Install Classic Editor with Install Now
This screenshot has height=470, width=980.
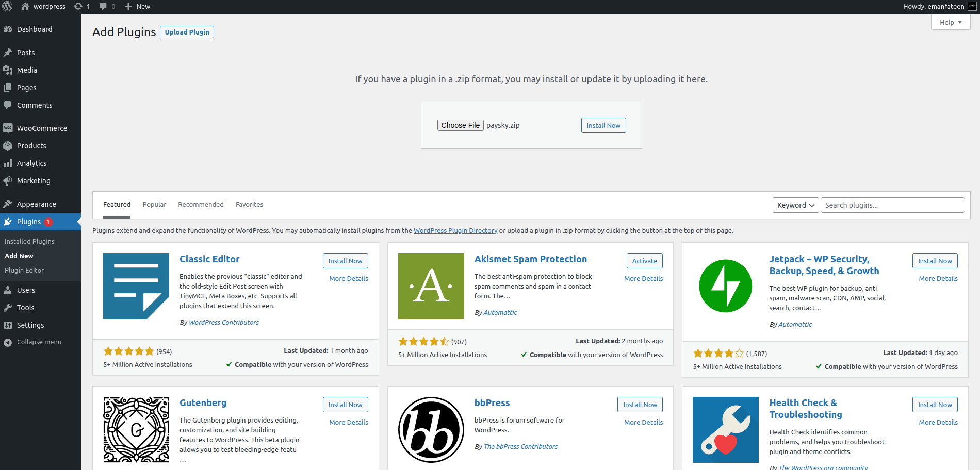click(x=346, y=261)
